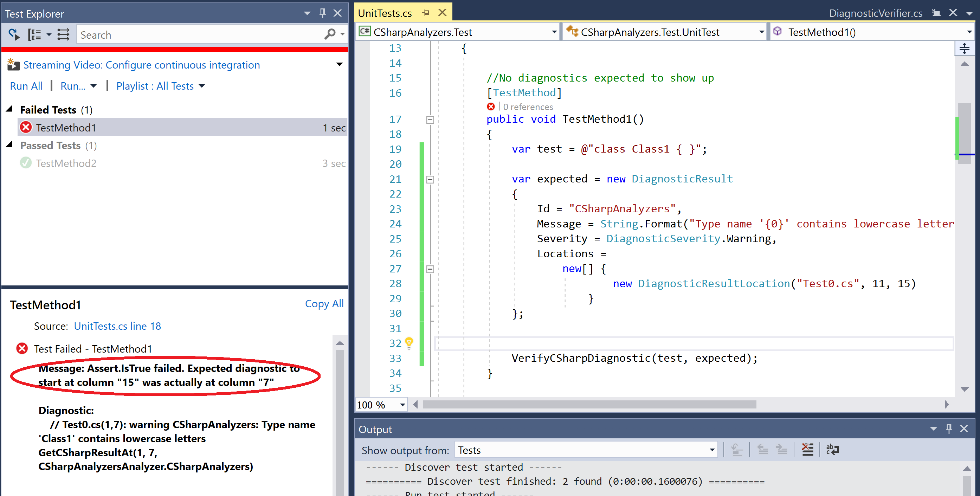Click the playlist list icon in Test Explorer
The image size is (980, 496).
(63, 34)
